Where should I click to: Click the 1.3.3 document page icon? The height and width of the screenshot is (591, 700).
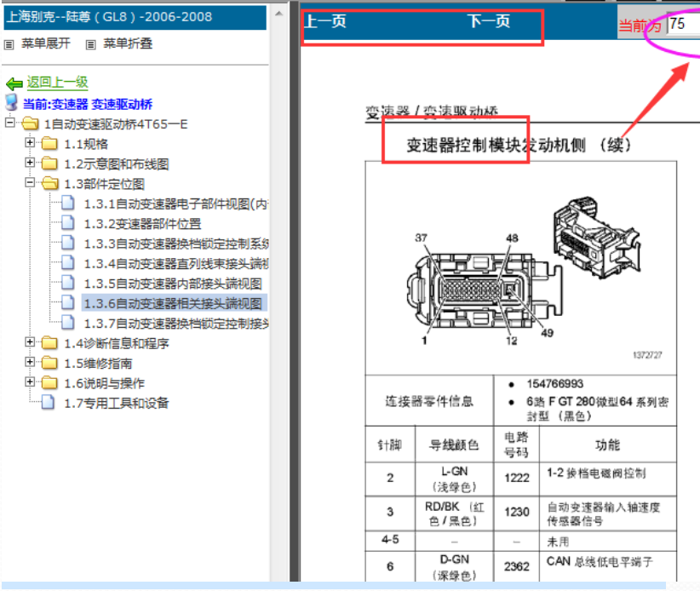tap(68, 243)
